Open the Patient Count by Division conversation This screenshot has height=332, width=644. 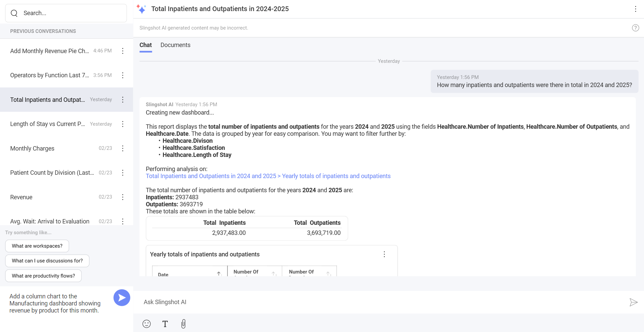[x=67, y=173]
